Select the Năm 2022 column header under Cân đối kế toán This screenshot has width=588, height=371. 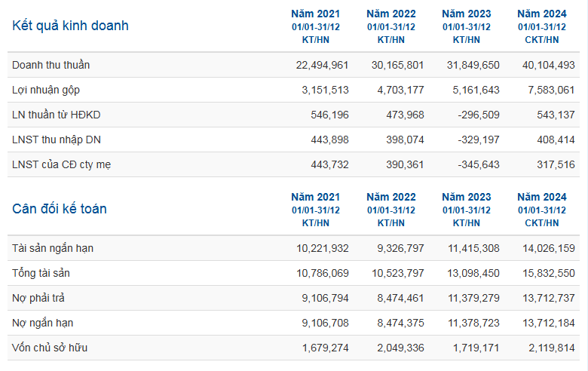pos(390,197)
